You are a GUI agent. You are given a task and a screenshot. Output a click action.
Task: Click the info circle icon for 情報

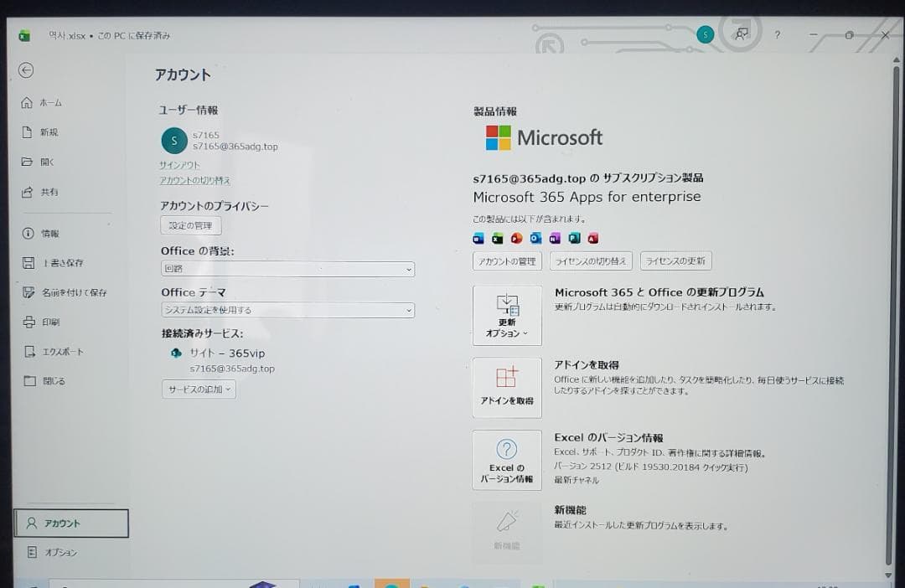pyautogui.click(x=28, y=233)
